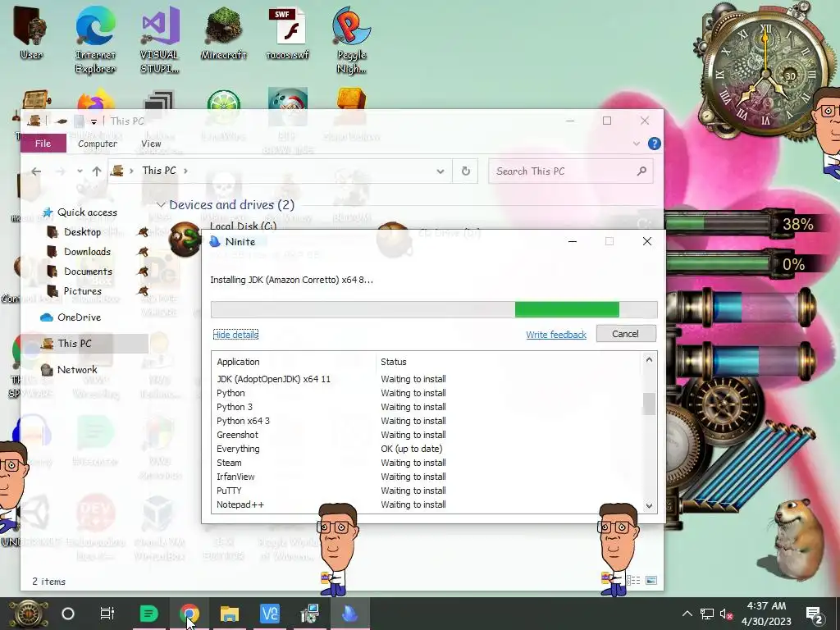
Task: Click the Ninite window title icon
Action: tap(215, 242)
